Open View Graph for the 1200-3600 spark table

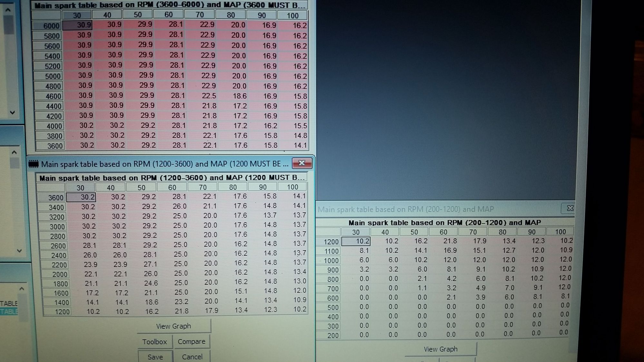pos(173,326)
